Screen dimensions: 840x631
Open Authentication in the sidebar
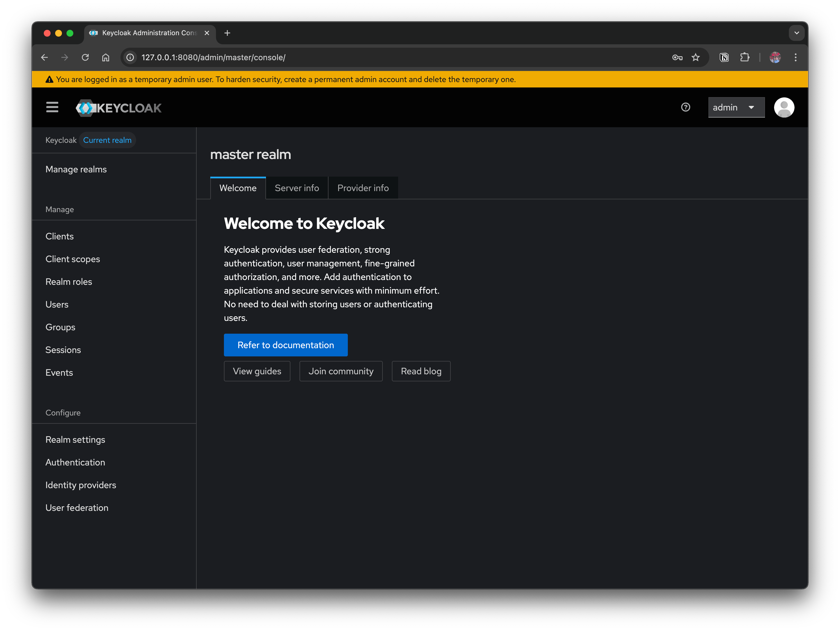(x=114, y=463)
